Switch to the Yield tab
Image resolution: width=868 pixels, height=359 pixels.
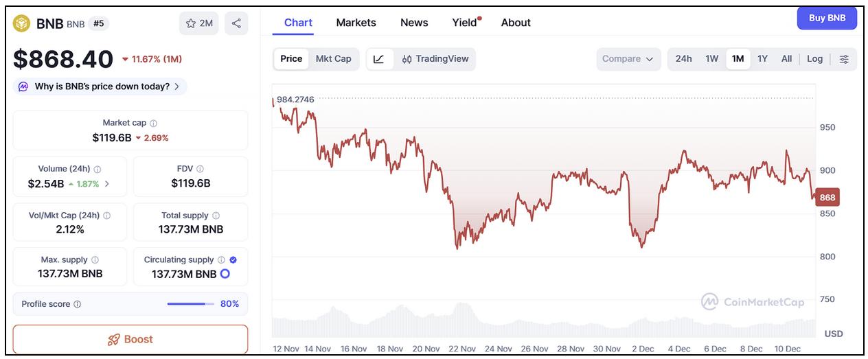(x=465, y=23)
